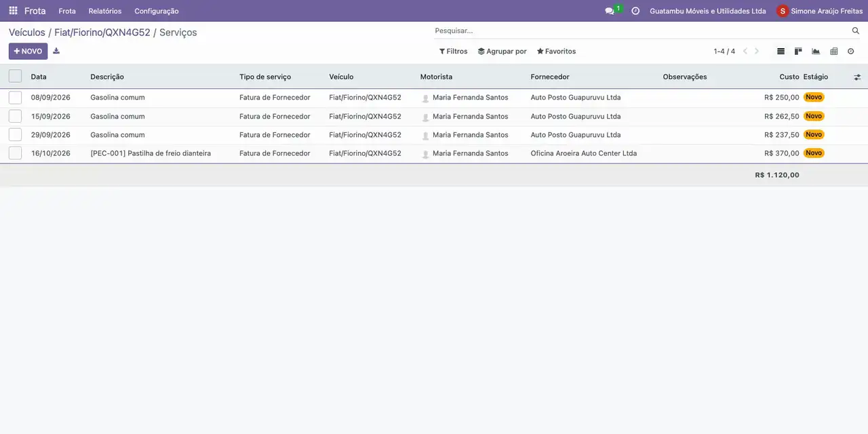Open the optional columns adjuster
The height and width of the screenshot is (434, 868).
pos(857,77)
